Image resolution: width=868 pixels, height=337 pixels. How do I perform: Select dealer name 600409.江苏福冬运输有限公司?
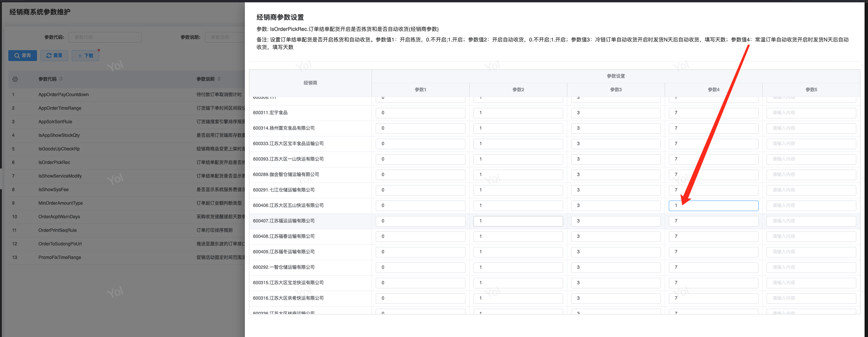284,252
